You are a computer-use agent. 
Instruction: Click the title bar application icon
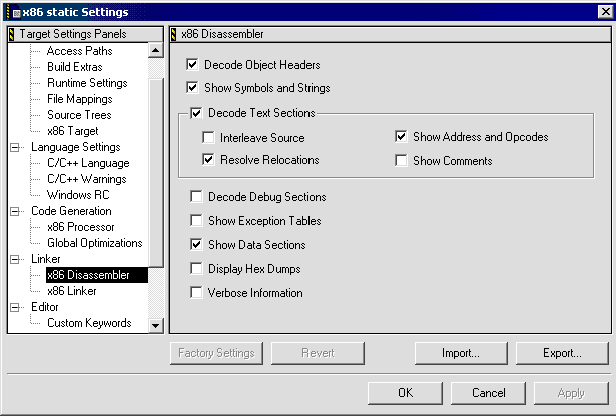[x=14, y=12]
